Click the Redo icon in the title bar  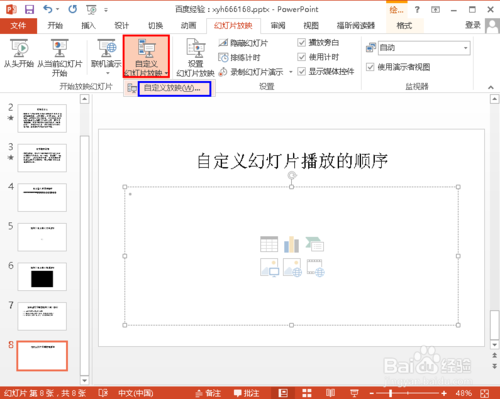73,9
